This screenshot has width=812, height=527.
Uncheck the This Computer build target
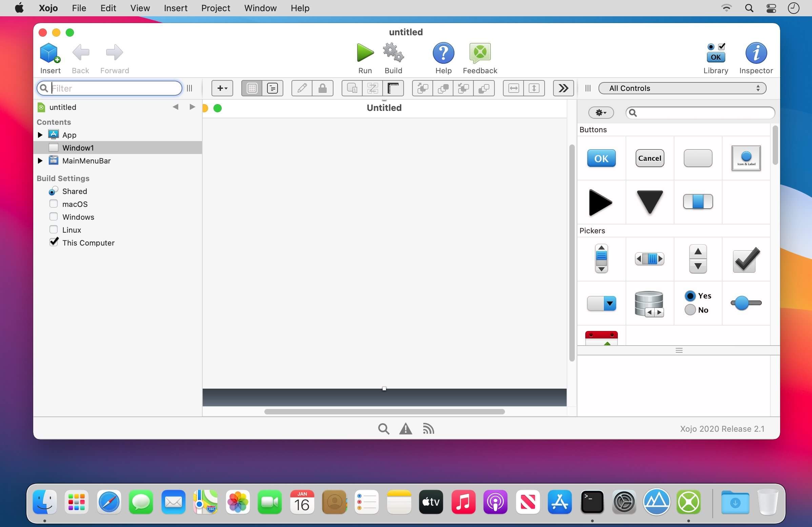[x=54, y=242]
